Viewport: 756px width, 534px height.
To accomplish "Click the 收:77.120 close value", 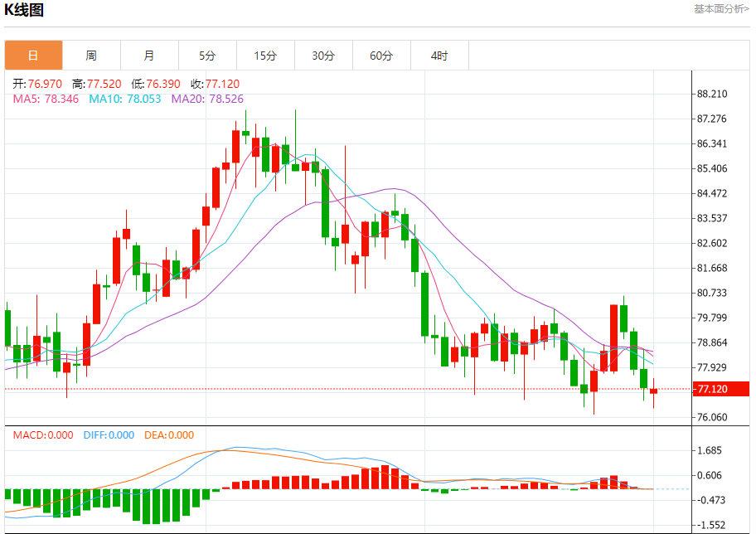I will [215, 84].
